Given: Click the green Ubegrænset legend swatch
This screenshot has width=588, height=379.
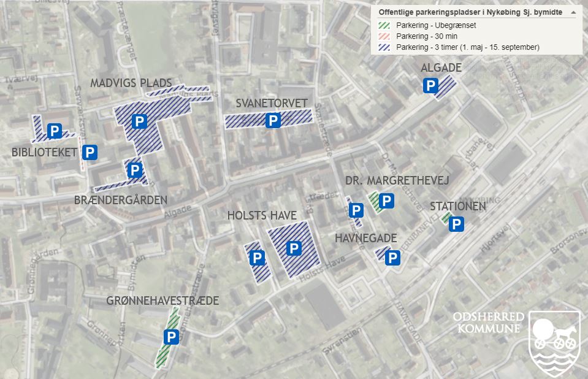Looking at the screenshot, I should click(384, 26).
